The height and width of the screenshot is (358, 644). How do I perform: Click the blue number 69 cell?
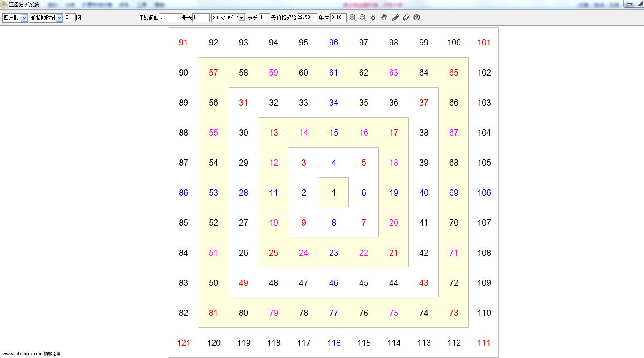pos(454,193)
